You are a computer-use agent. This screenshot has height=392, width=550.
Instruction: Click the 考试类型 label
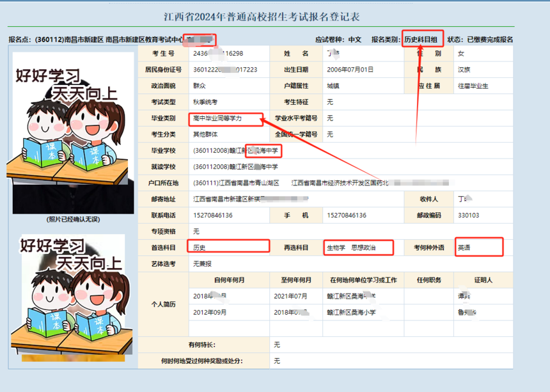164,102
